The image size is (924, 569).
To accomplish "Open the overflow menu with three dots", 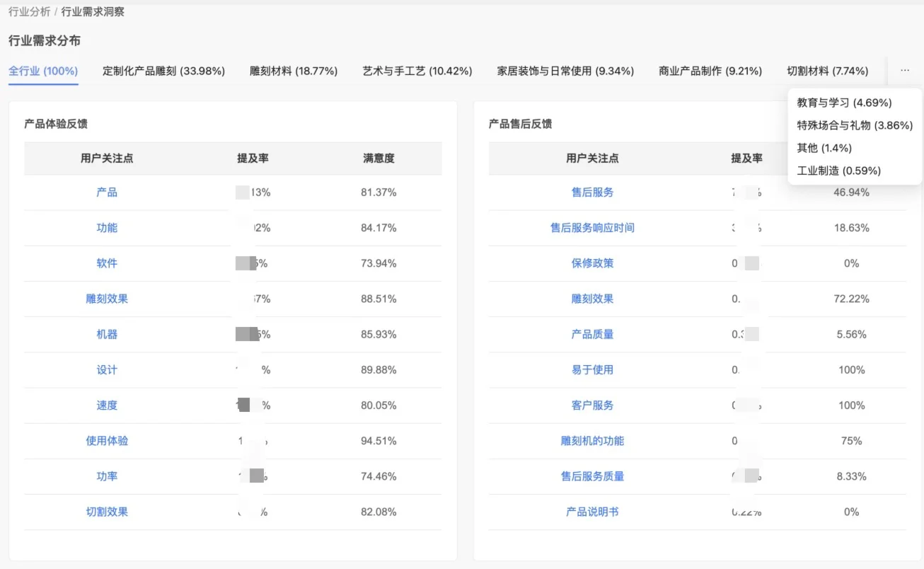I will [x=904, y=71].
